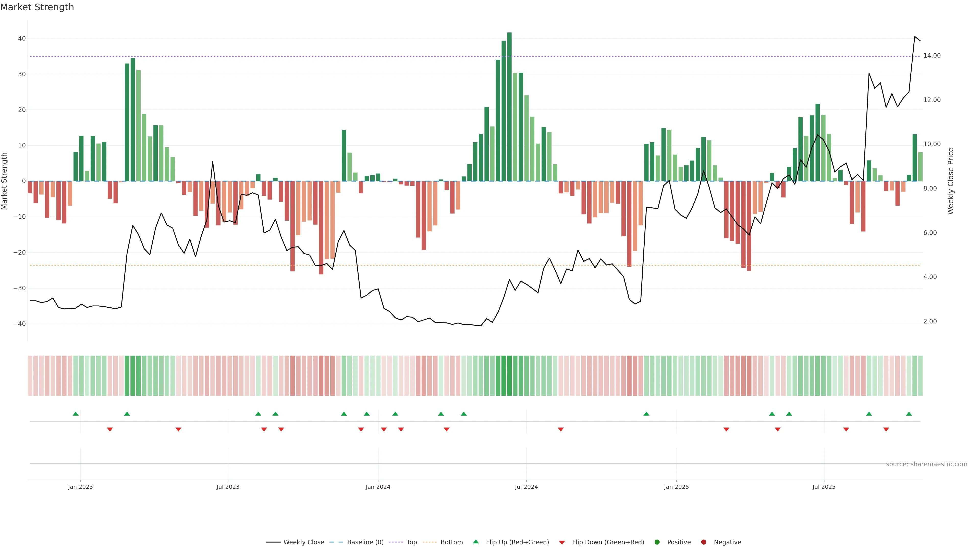Click the Jul 2024 x-axis label
980x551 pixels.
click(x=526, y=487)
